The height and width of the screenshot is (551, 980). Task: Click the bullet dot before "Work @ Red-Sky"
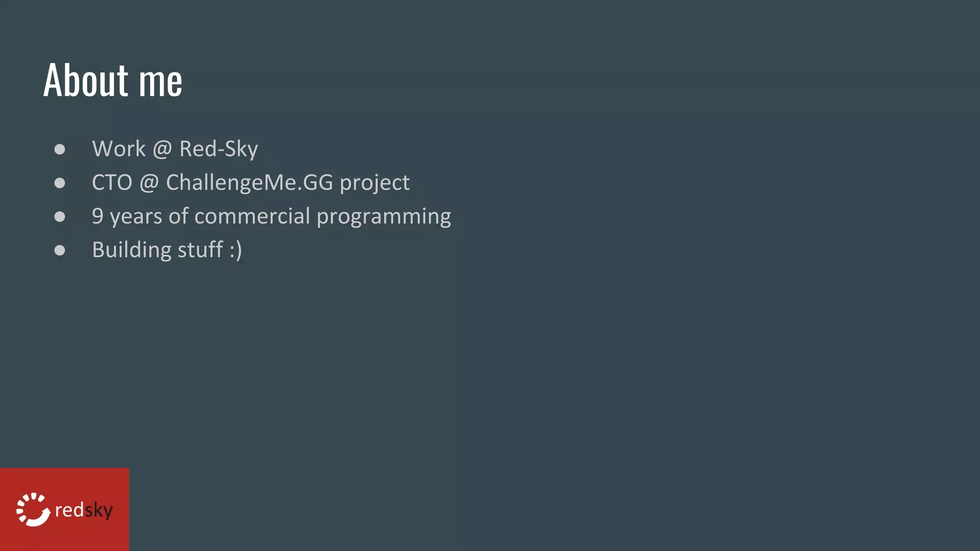[x=60, y=149]
